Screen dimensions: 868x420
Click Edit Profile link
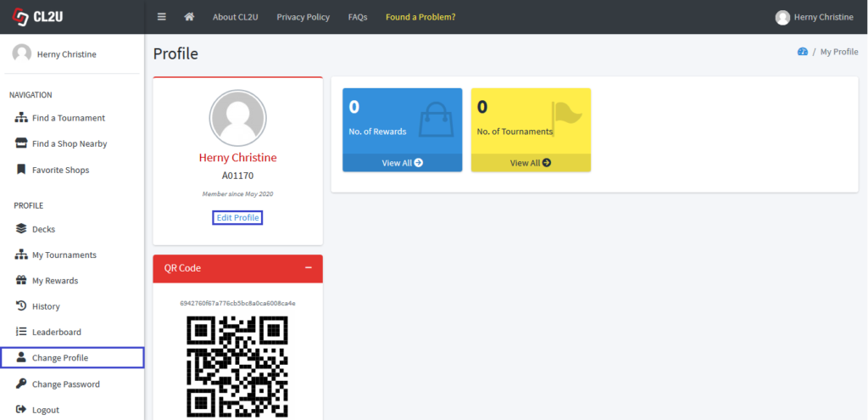coord(237,218)
